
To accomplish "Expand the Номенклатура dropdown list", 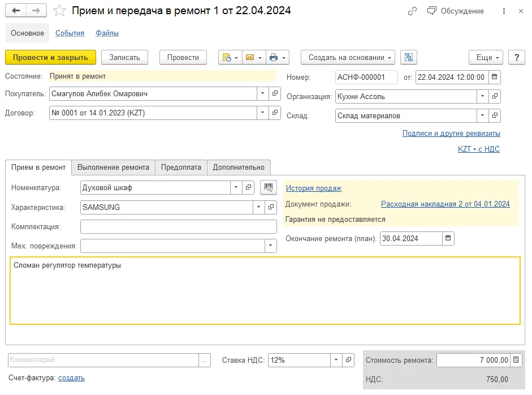I will pos(236,187).
